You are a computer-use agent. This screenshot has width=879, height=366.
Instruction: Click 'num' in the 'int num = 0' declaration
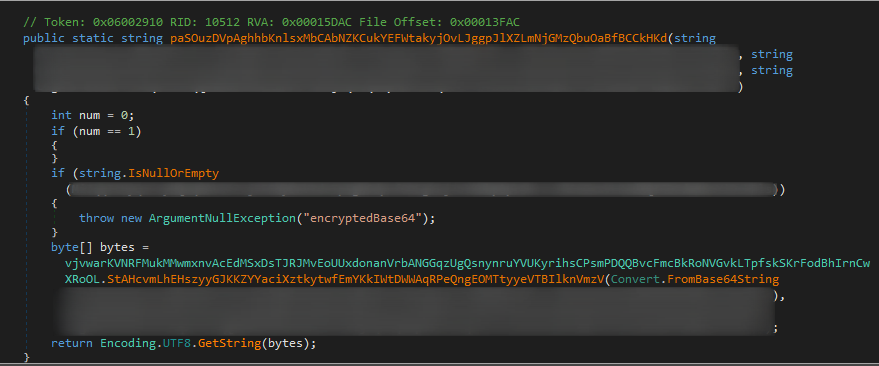click(89, 115)
